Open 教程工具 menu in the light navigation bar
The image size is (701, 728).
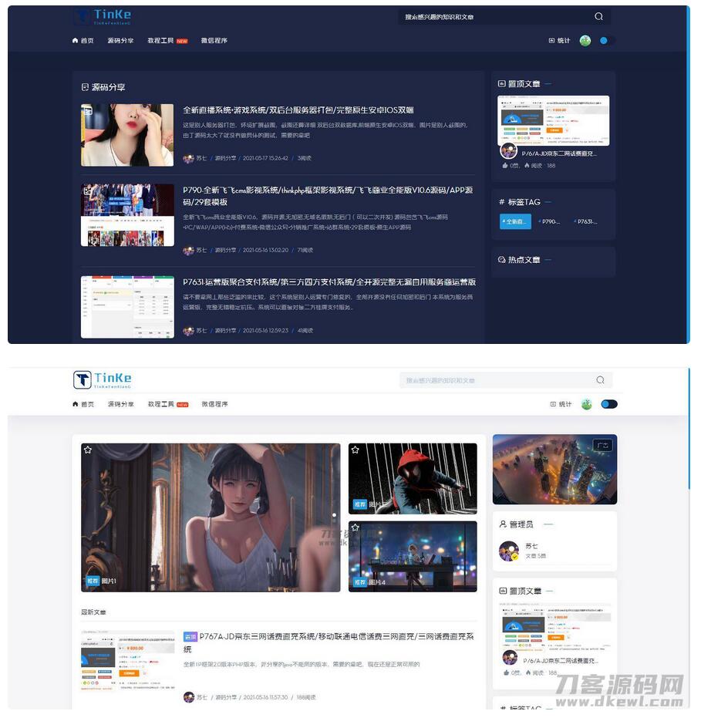click(160, 404)
